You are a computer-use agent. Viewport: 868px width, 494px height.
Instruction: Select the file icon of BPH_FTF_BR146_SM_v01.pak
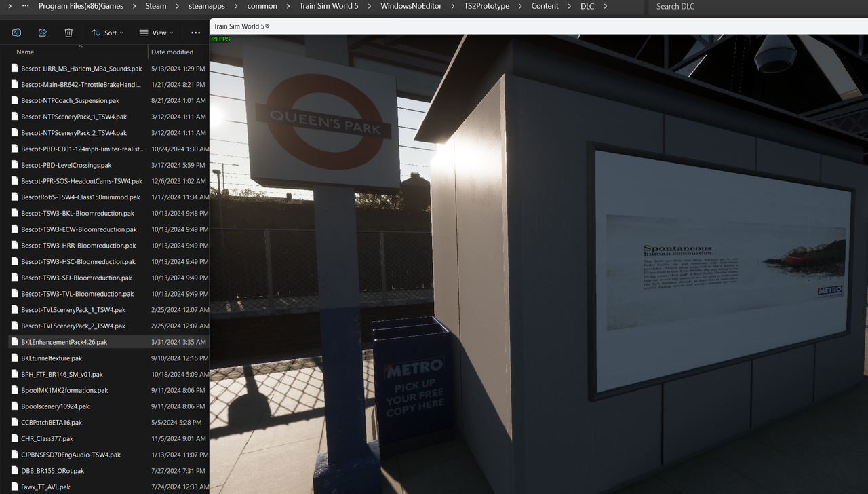(15, 374)
